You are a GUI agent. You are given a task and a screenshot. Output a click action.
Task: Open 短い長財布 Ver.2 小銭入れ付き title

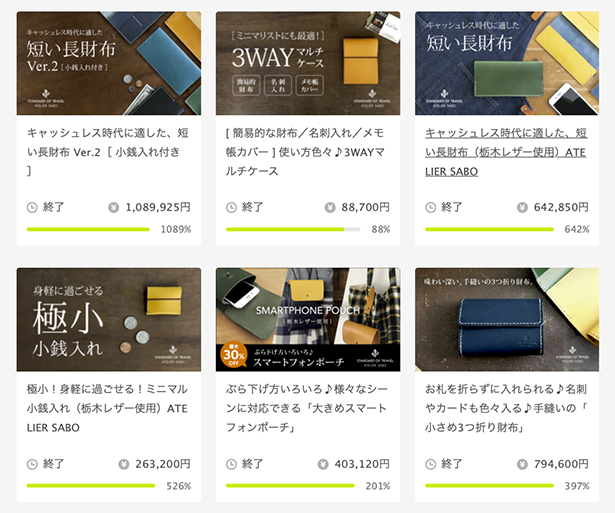(x=107, y=152)
